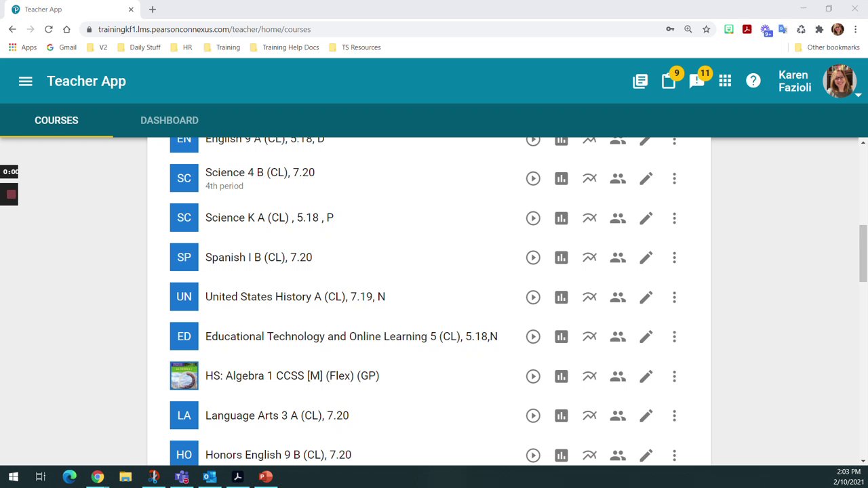Open more options for HS: Algebra 1
The height and width of the screenshot is (488, 868).
[674, 376]
